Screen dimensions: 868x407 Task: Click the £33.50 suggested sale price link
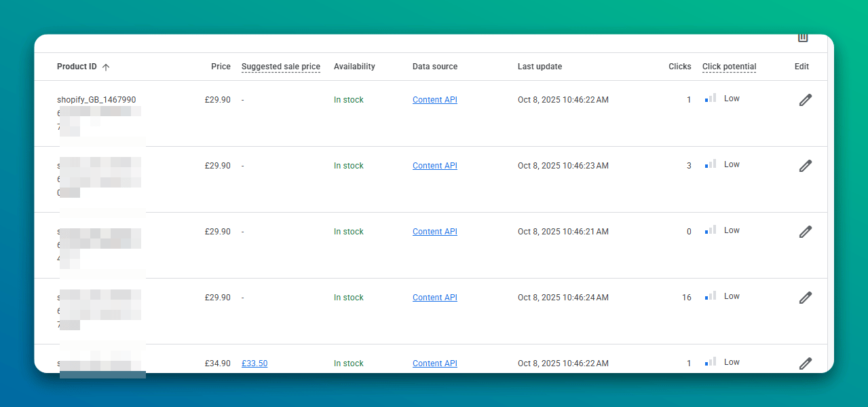pyautogui.click(x=254, y=363)
